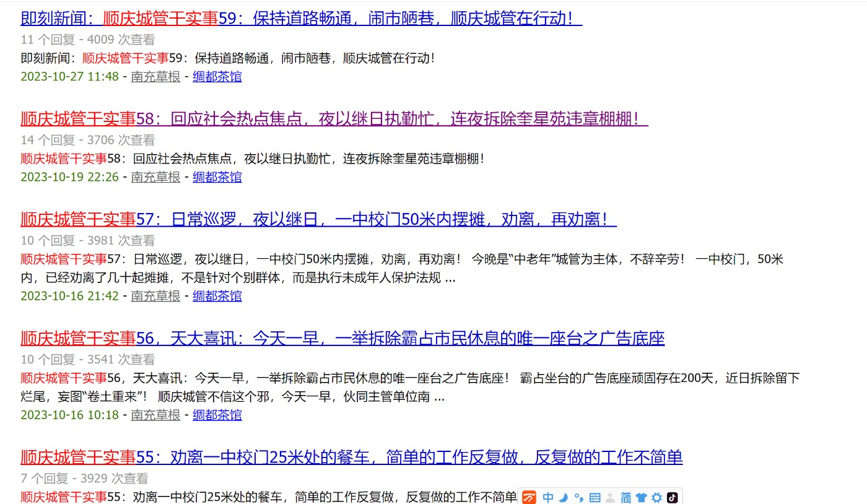Screen dimensions: 867x504
Task: Click the snippet text under the 58 thread title
Action: coord(253,159)
